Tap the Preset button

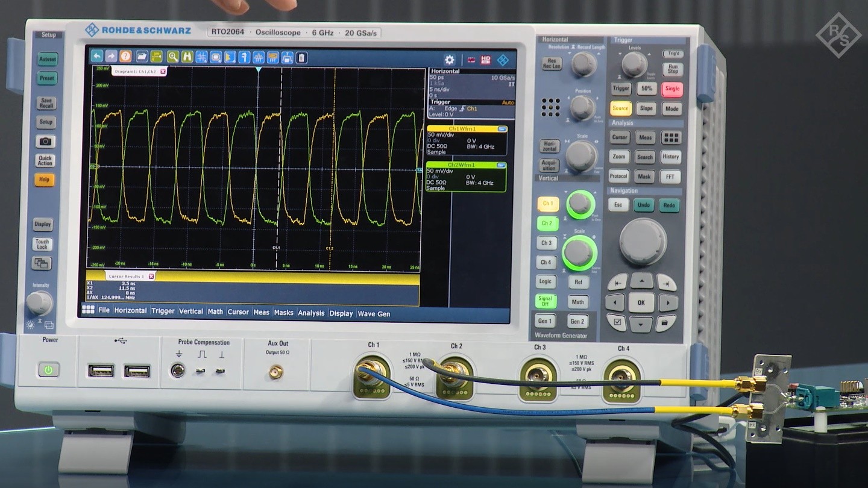coord(47,78)
